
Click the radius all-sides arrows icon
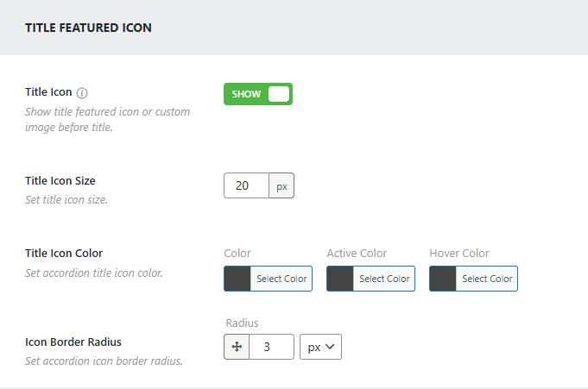pyautogui.click(x=237, y=347)
